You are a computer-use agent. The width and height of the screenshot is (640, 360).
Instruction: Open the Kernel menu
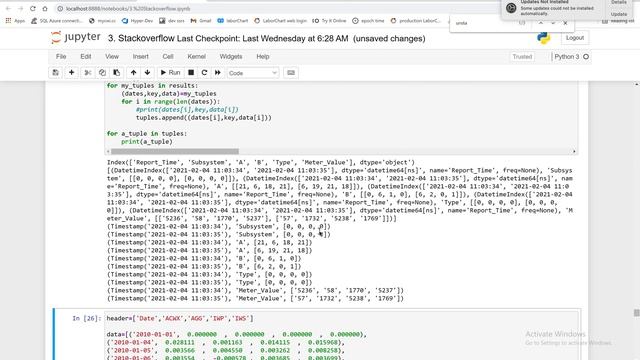pos(196,57)
